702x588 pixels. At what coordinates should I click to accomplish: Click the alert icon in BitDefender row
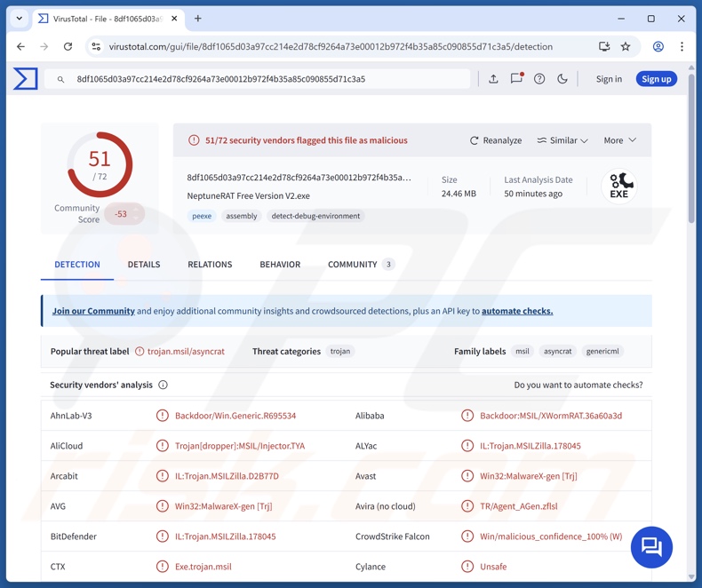click(162, 536)
